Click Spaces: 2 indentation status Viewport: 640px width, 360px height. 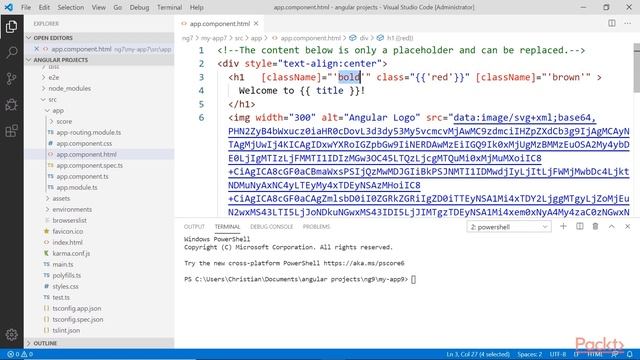pyautogui.click(x=530, y=354)
